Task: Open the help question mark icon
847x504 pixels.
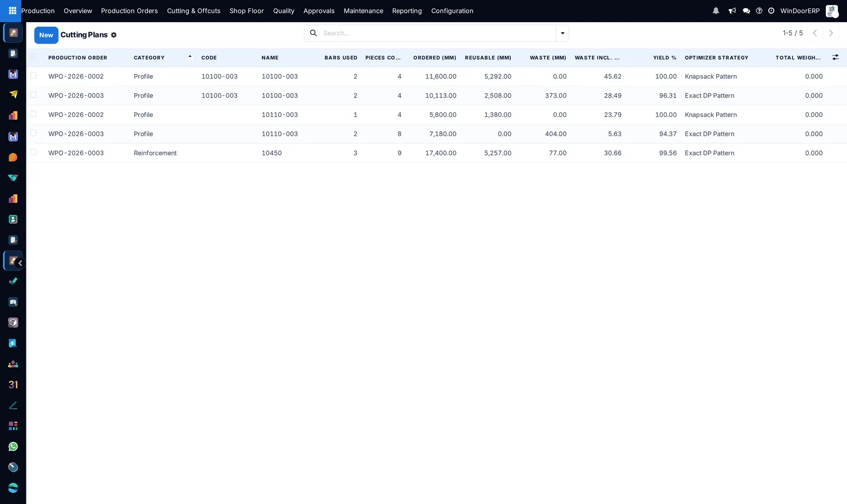Action: 759,11
